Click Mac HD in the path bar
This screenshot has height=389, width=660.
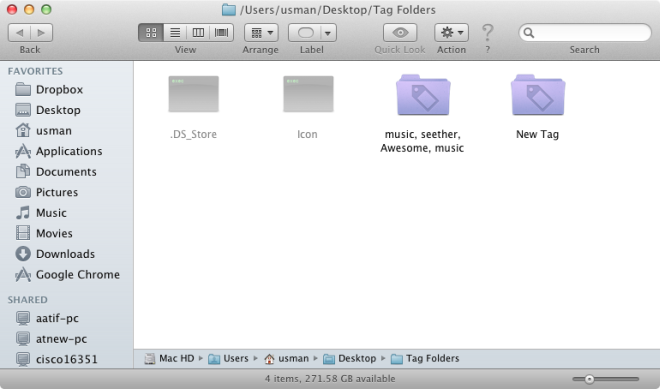tap(169, 358)
